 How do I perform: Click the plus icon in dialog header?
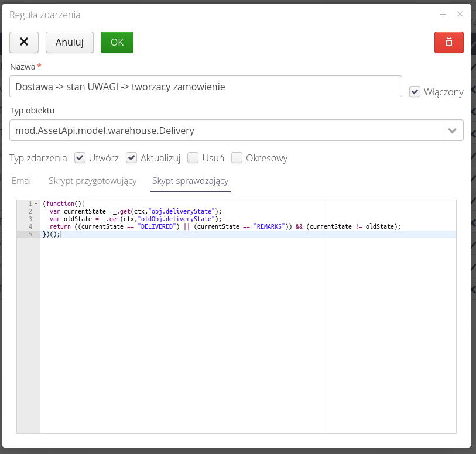[443, 14]
